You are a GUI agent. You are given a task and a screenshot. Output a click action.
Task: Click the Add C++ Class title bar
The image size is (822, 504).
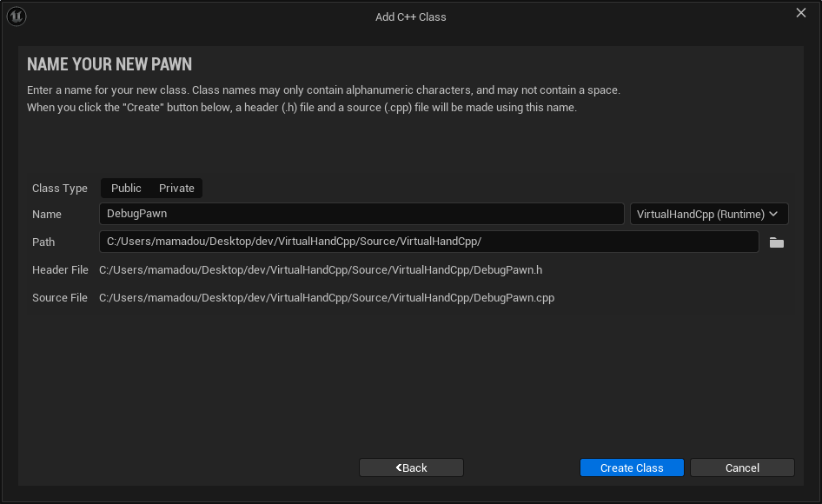click(x=410, y=17)
